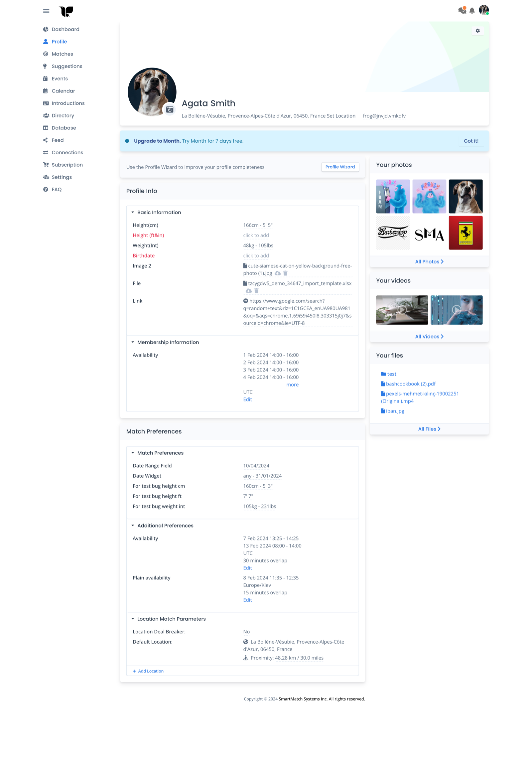Click the profile settings gear icon

tap(477, 31)
